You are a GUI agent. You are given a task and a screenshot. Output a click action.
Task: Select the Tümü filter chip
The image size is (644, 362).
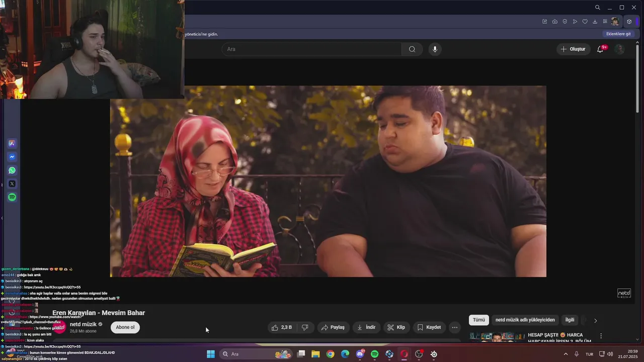479,320
